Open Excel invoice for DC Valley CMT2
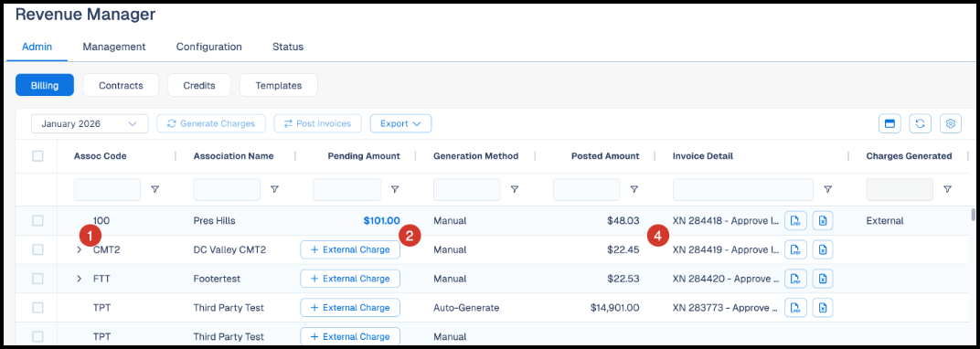The height and width of the screenshot is (349, 980). [x=823, y=249]
